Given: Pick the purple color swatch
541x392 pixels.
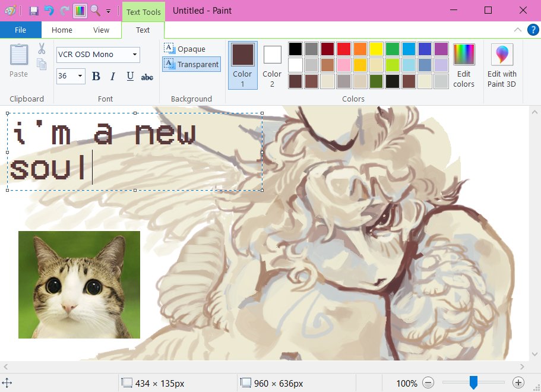Looking at the screenshot, I should click(x=441, y=49).
